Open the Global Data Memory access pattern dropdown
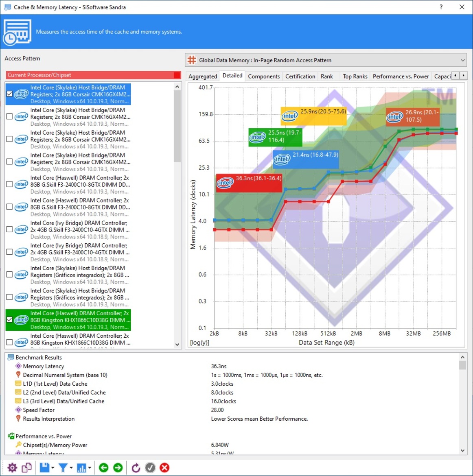 326,60
